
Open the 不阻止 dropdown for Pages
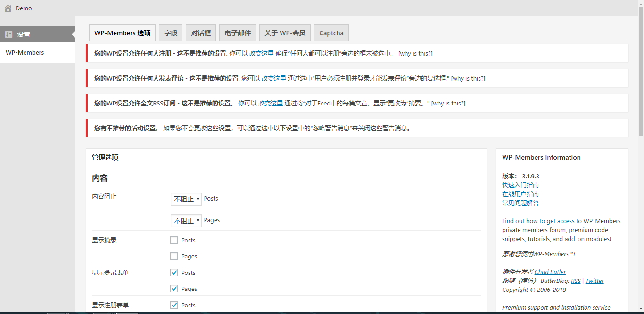point(186,220)
